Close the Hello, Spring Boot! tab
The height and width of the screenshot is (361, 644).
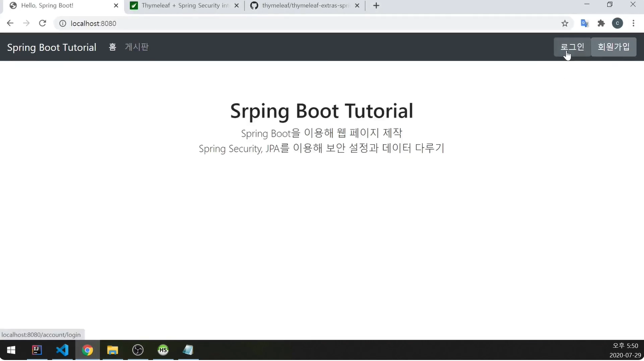[x=116, y=6]
